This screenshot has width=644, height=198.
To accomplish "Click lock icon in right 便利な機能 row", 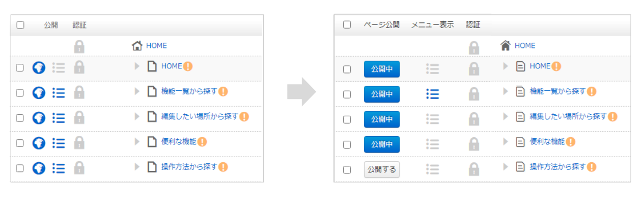I will coord(474,144).
